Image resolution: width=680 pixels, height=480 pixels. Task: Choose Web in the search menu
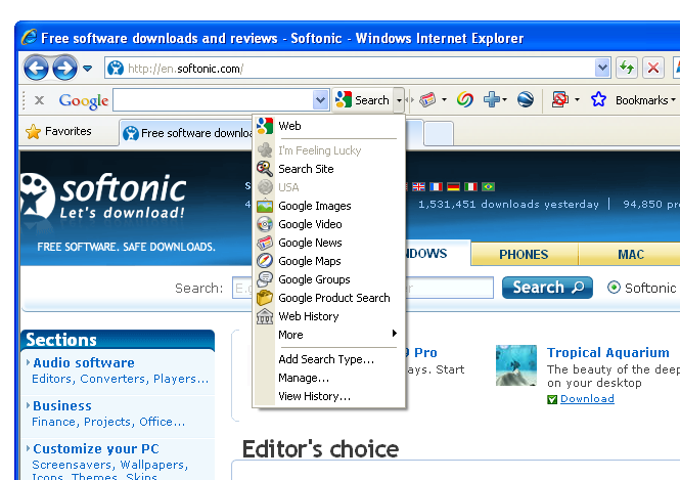tap(329, 126)
